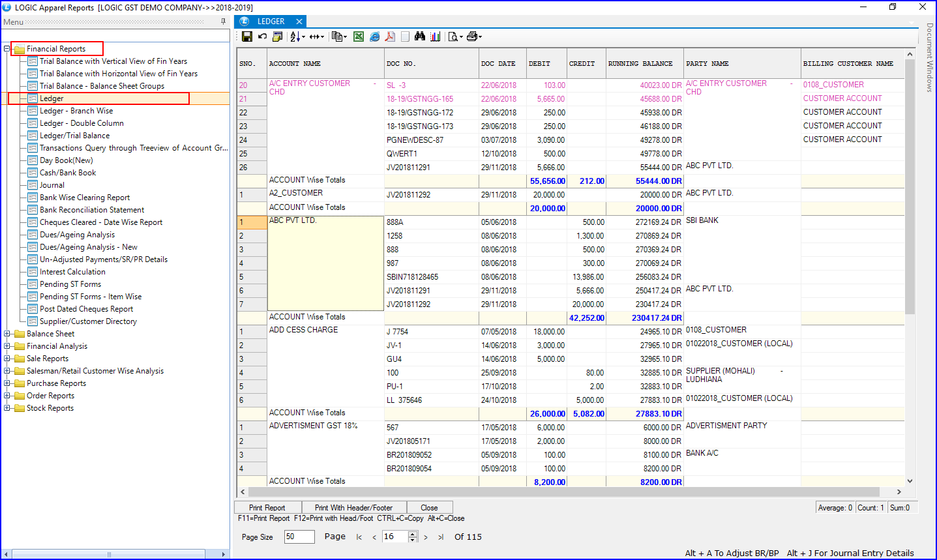Click the Print Preview magnifier icon
Image resolution: width=937 pixels, height=560 pixels.
pyautogui.click(x=453, y=37)
